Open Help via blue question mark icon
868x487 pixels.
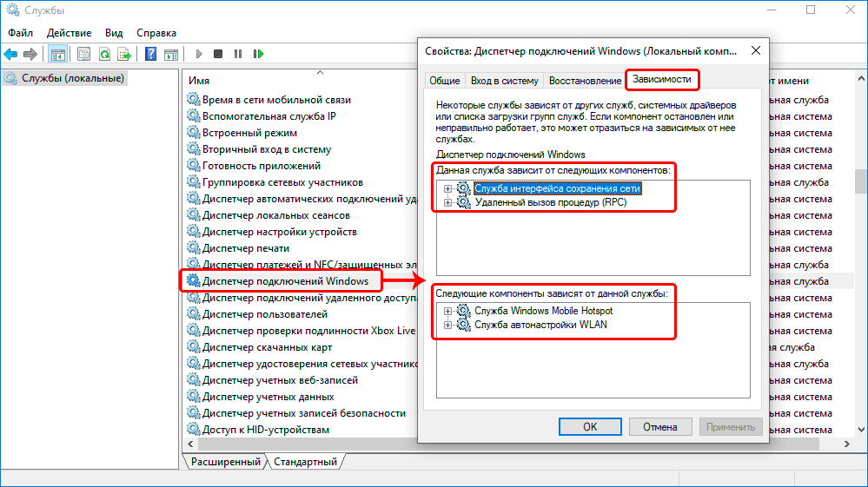click(150, 54)
